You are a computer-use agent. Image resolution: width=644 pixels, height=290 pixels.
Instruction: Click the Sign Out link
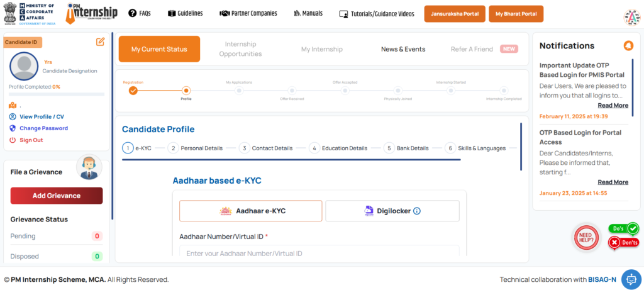[31, 140]
